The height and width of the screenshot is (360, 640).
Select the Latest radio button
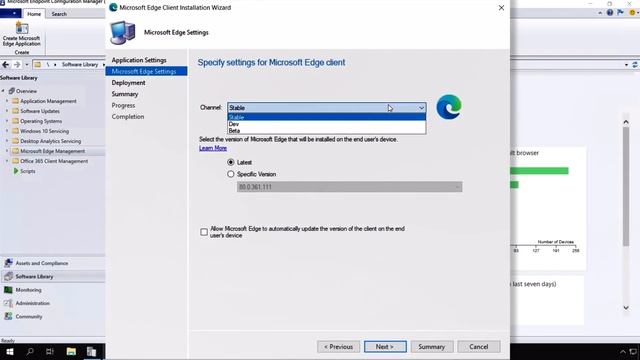[x=231, y=162]
